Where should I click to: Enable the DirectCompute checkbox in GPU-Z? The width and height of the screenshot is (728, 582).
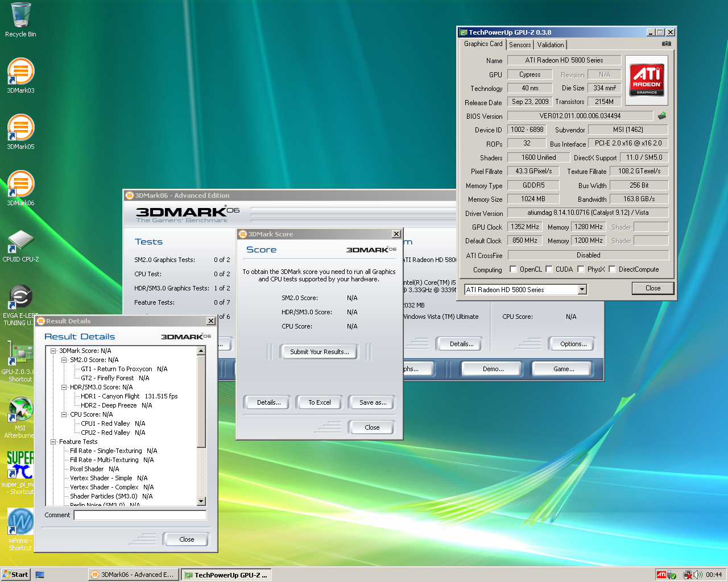pyautogui.click(x=612, y=269)
